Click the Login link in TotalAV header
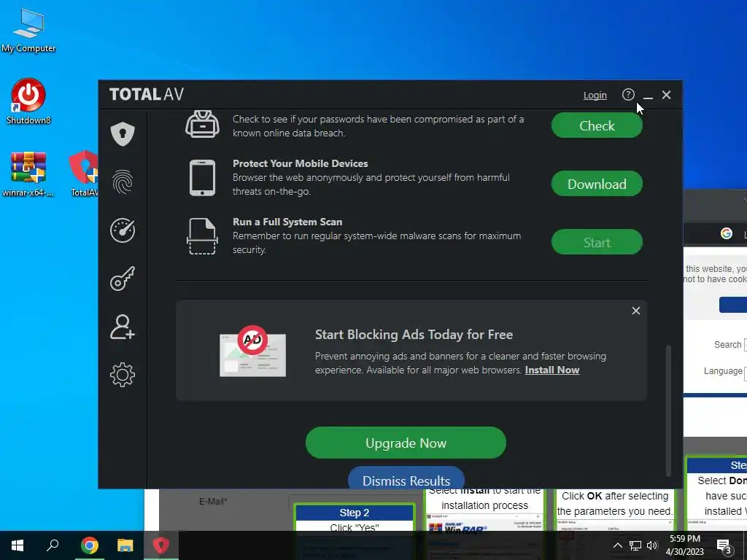 click(595, 96)
